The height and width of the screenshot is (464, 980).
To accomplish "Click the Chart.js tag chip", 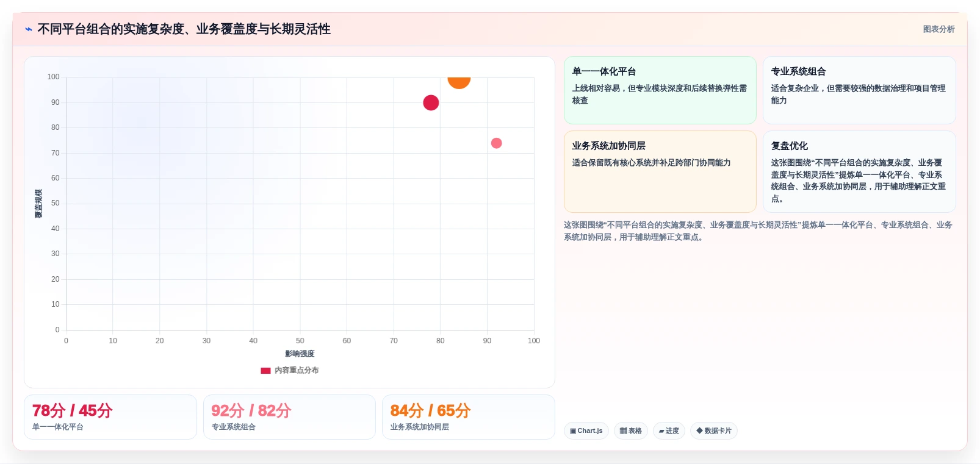I will (586, 430).
